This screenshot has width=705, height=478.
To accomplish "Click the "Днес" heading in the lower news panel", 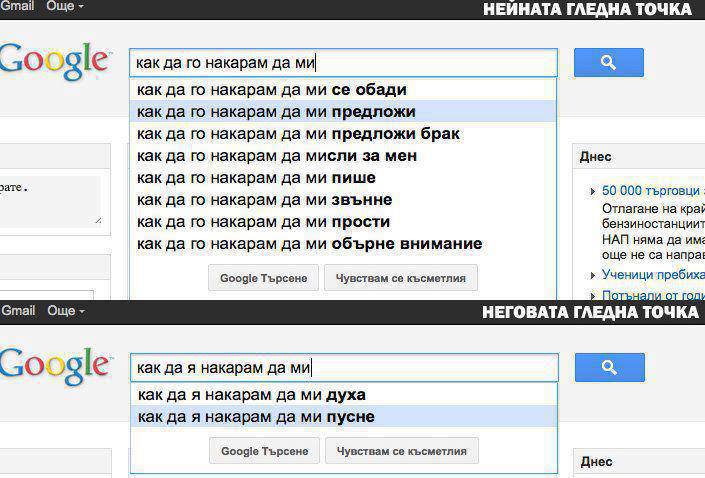I will pos(596,461).
